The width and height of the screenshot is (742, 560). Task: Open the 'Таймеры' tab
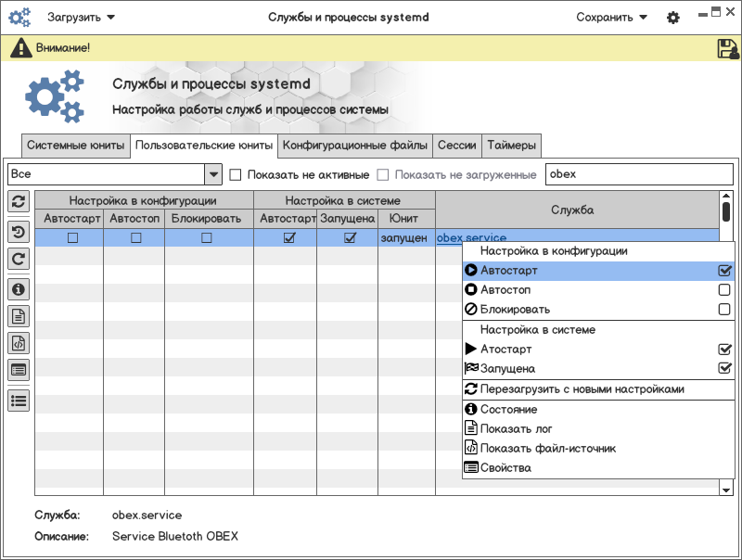511,146
